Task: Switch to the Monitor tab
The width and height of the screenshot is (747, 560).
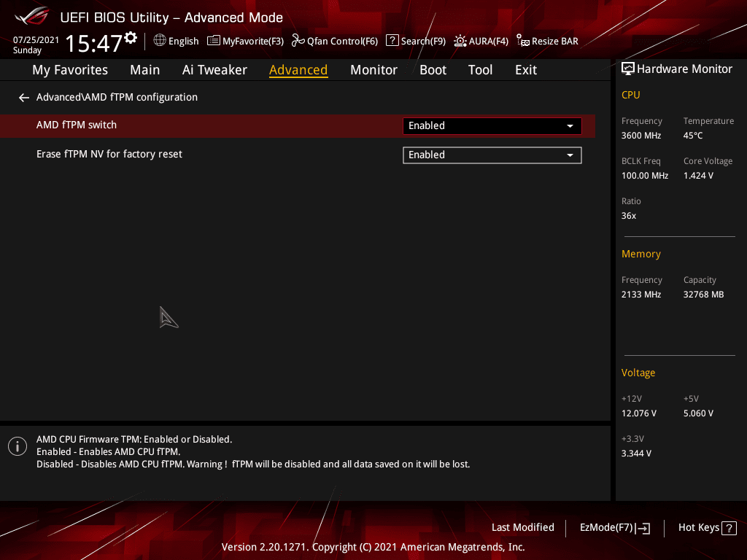Action: pos(373,70)
